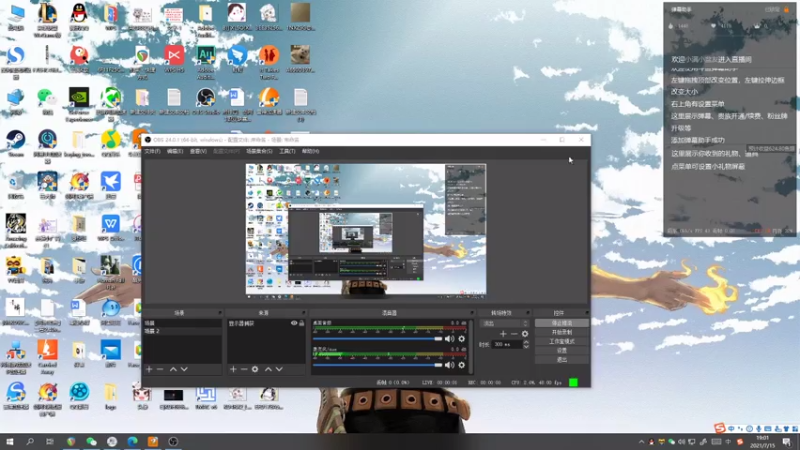Undock the 混音器 panel via its header icon
The height and width of the screenshot is (450, 800).
[472, 313]
